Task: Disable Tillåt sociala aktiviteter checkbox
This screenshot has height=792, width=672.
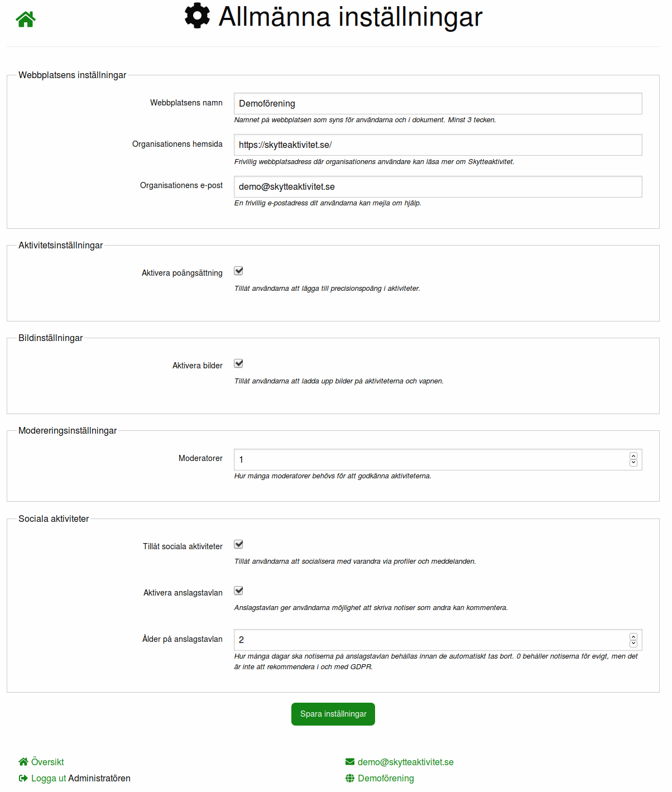Action: tap(239, 545)
